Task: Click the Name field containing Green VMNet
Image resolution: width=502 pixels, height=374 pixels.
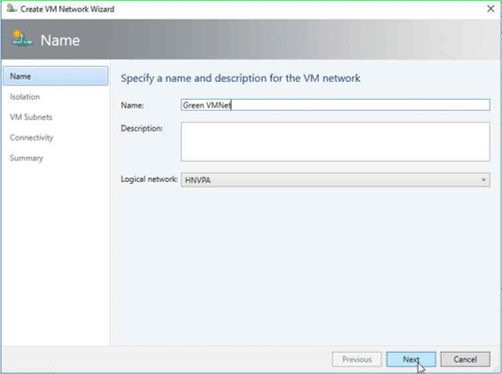Action: [335, 105]
